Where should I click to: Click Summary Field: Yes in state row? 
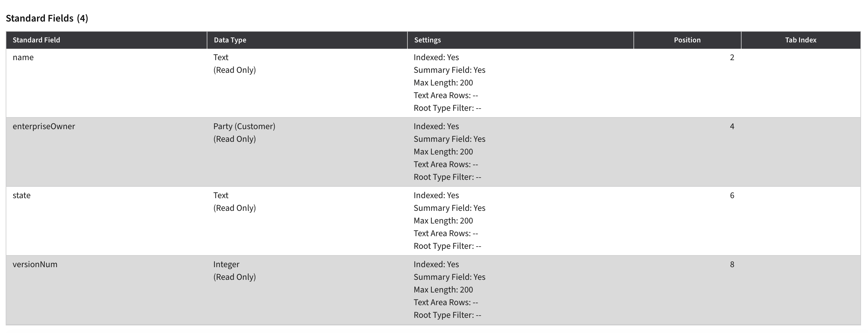coord(449,208)
